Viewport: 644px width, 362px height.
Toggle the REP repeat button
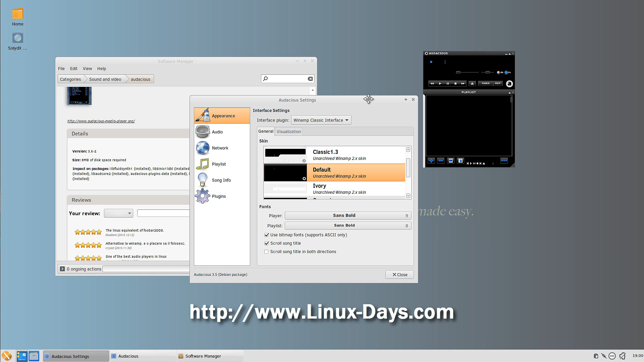coord(498,83)
